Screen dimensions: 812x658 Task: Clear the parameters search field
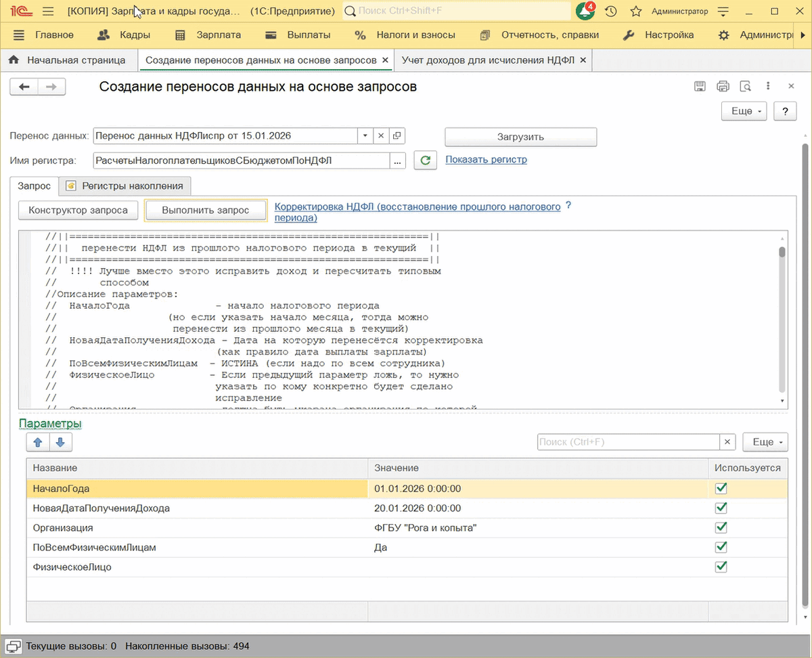click(x=728, y=442)
